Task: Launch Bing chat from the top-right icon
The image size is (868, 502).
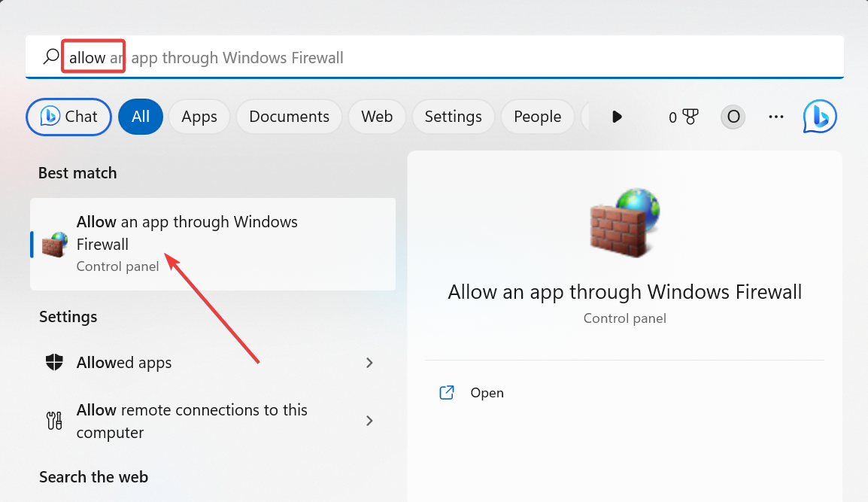Action: 820,117
